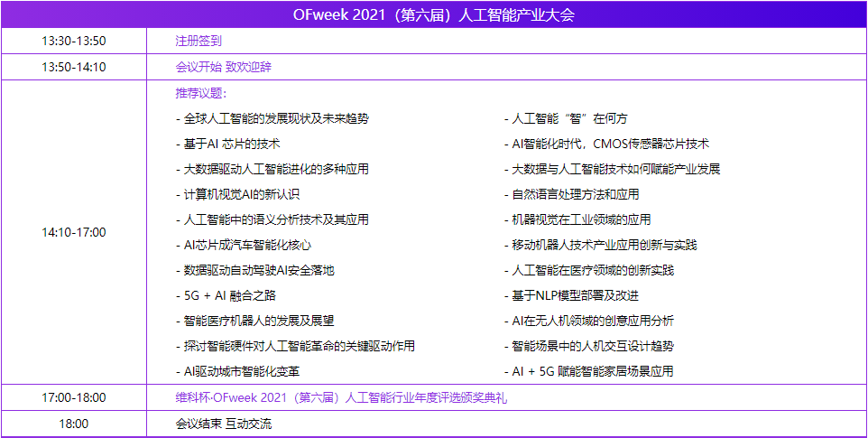The height and width of the screenshot is (438, 868).
Task: Click topic 移动机器人技术产业应用创新与实践
Action: [601, 245]
